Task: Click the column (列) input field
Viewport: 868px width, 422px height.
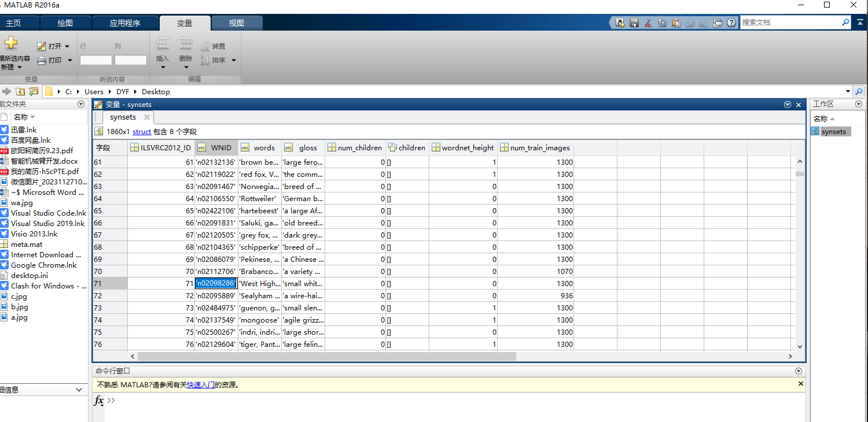Action: [x=131, y=60]
